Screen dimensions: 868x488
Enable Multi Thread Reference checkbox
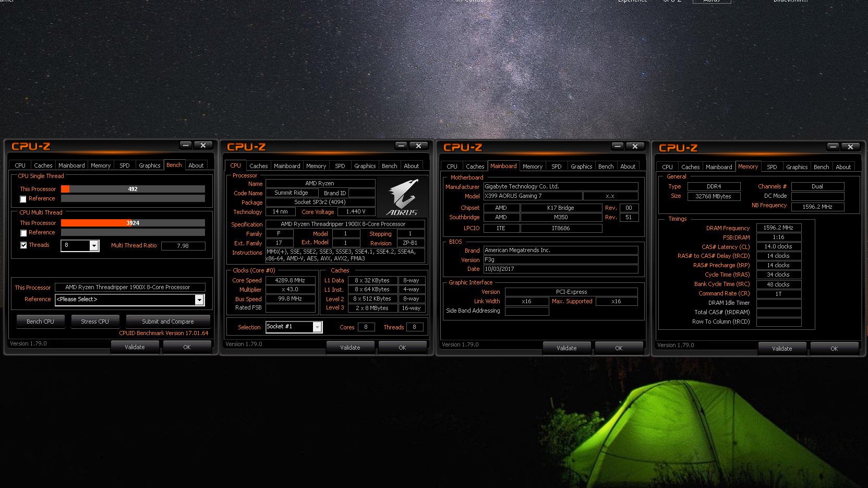click(23, 233)
